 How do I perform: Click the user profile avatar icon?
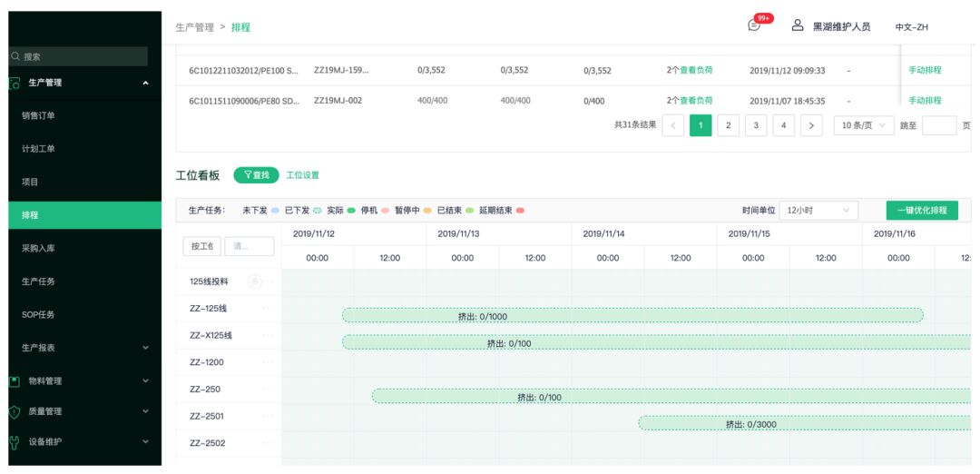pos(798,25)
